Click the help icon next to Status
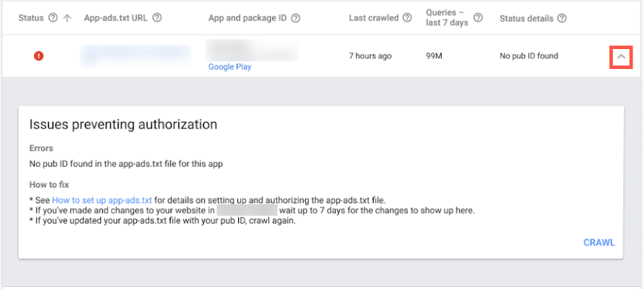Screen dimensions: 644x289 coord(53,18)
